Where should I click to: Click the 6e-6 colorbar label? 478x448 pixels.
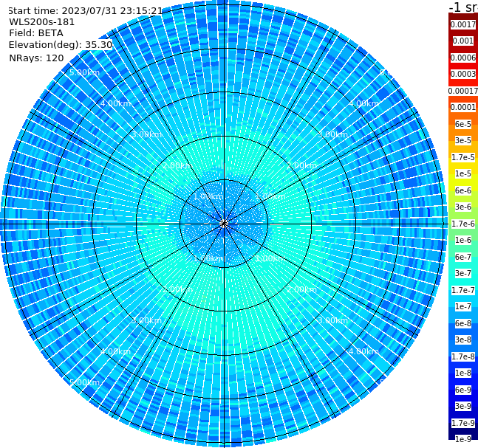463,190
